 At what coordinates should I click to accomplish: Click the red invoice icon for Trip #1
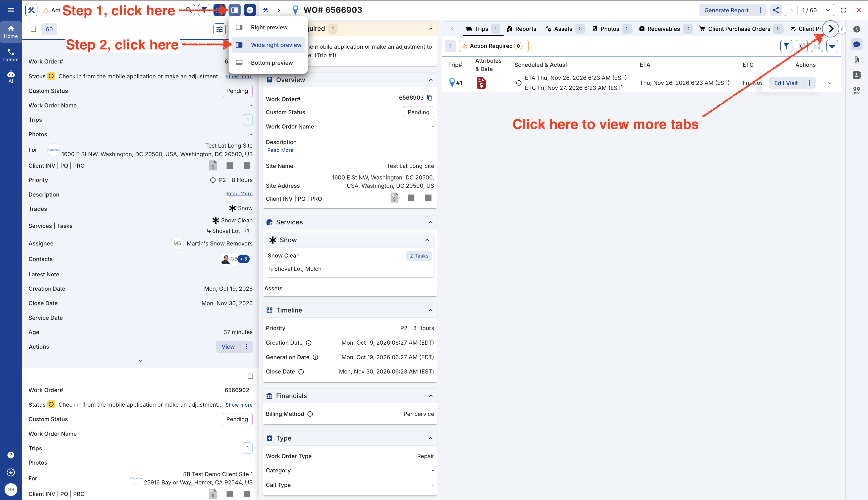(481, 83)
